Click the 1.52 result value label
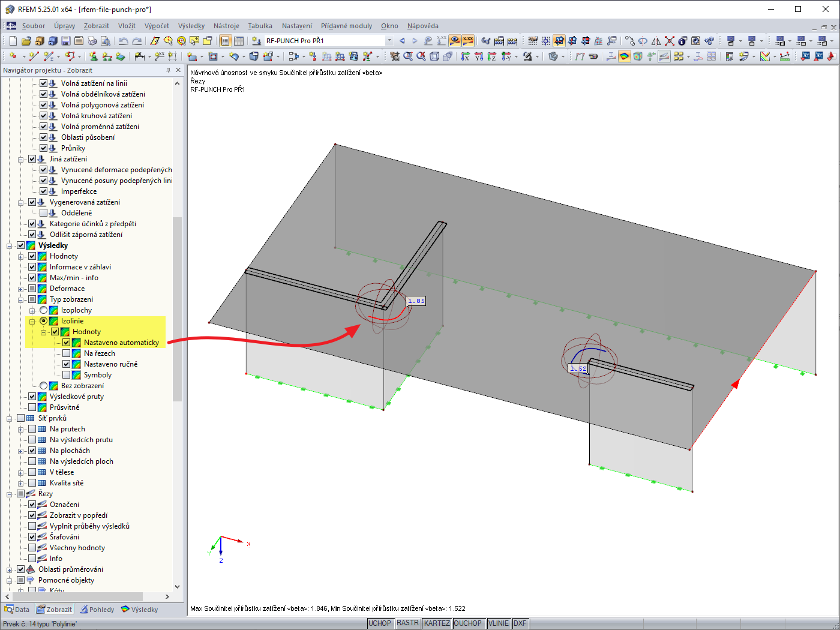840x630 pixels. click(578, 368)
